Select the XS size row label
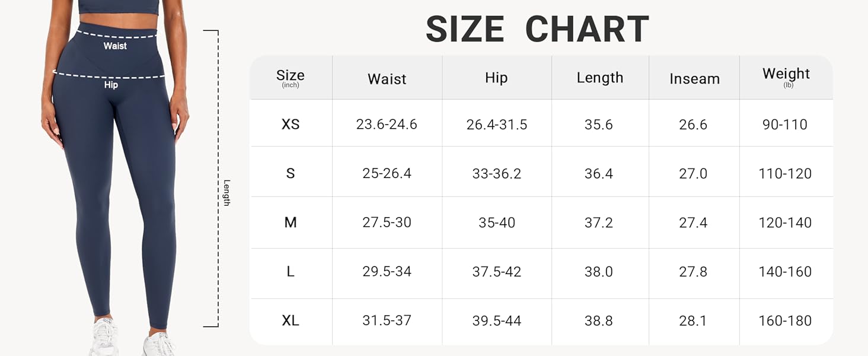Screen dimensions: 868x356 [x=291, y=125]
